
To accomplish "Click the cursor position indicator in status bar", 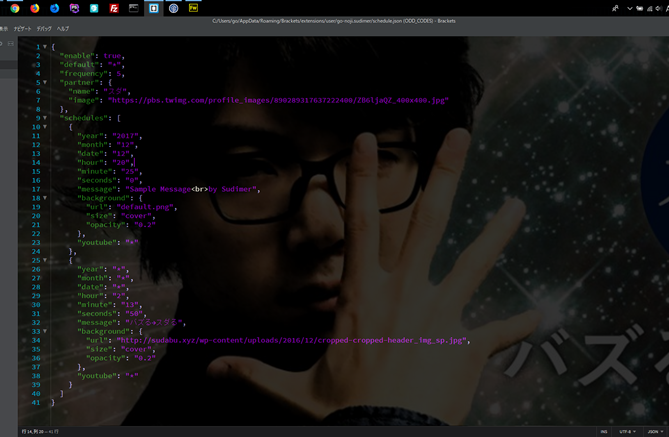I will click(x=40, y=431).
